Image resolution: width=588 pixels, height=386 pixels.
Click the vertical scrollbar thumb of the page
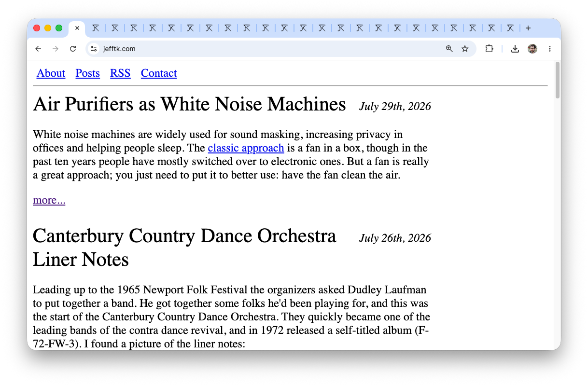(x=558, y=80)
